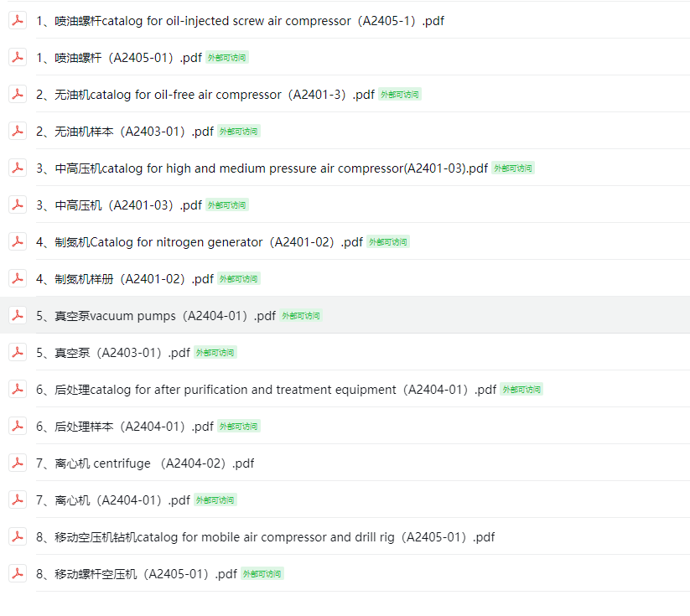Click PDF icon next to 5、真空泵（A2403-01）.pdf
Screen dimensions: 690x616
[x=18, y=353]
